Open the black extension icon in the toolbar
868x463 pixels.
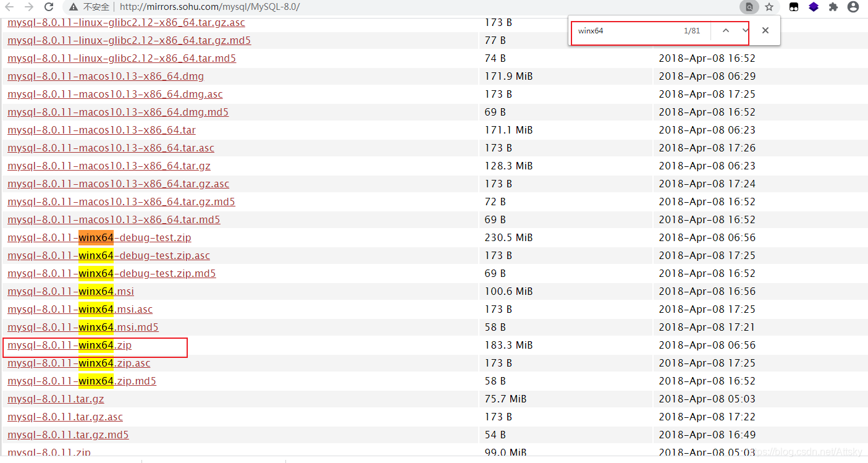[x=794, y=7]
